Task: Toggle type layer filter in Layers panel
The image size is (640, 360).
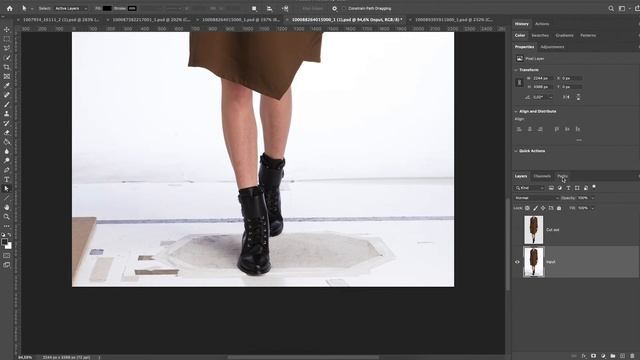Action: tap(568, 188)
